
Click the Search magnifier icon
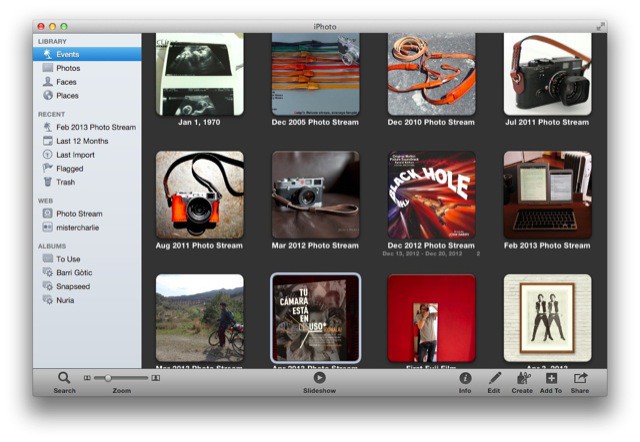point(64,378)
